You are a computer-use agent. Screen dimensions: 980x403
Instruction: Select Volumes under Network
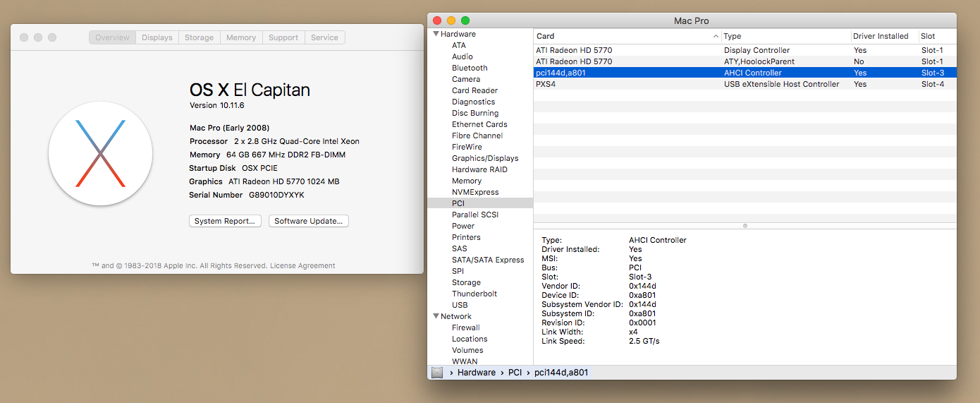click(467, 350)
